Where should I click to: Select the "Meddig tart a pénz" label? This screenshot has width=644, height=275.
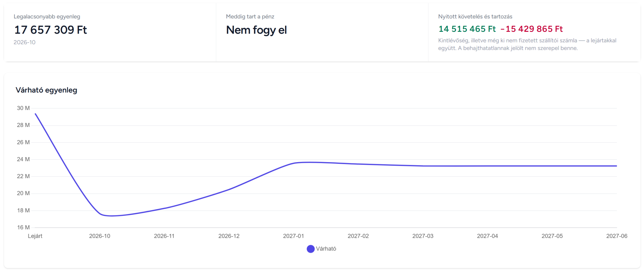250,16
